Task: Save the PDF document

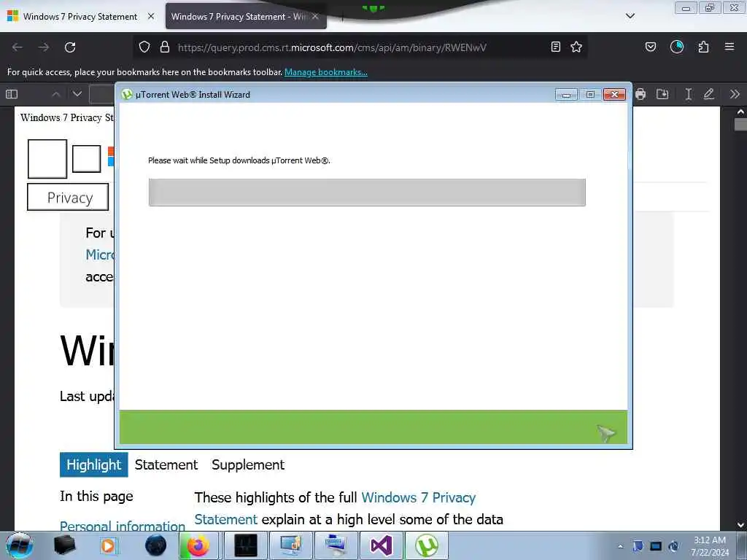Action: click(662, 94)
